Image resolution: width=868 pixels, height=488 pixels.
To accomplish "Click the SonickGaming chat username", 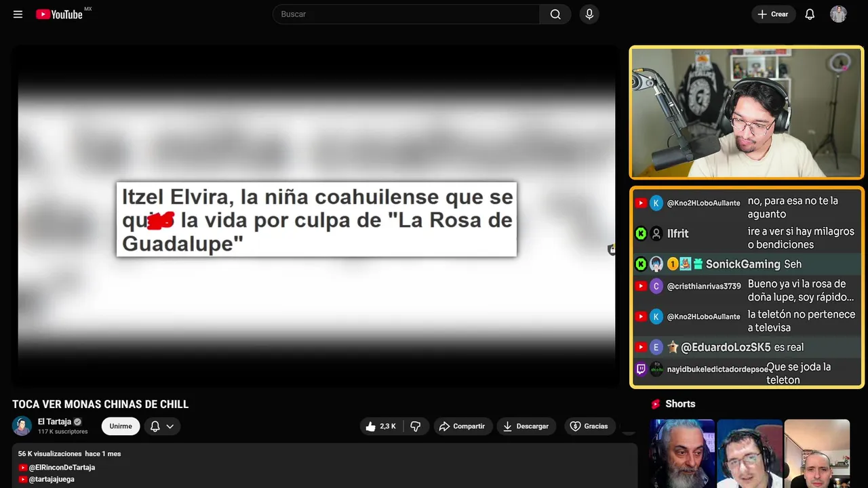I will 743,264.
